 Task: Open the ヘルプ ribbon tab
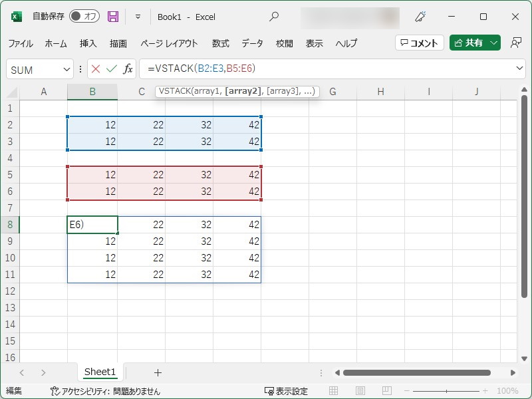pos(346,43)
